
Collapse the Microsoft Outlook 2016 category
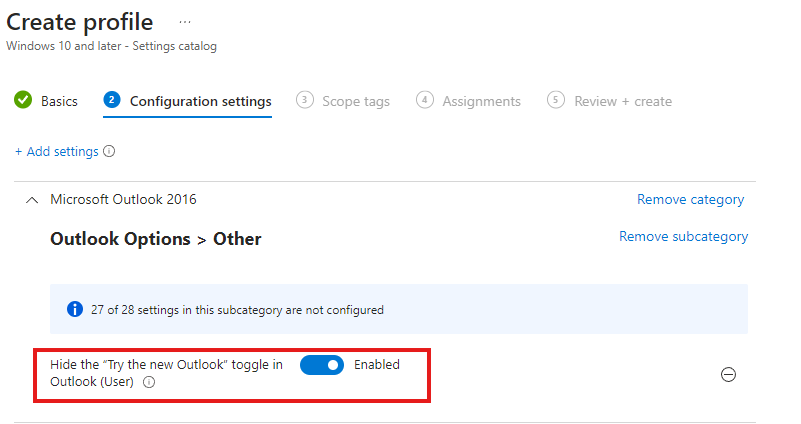coord(32,200)
